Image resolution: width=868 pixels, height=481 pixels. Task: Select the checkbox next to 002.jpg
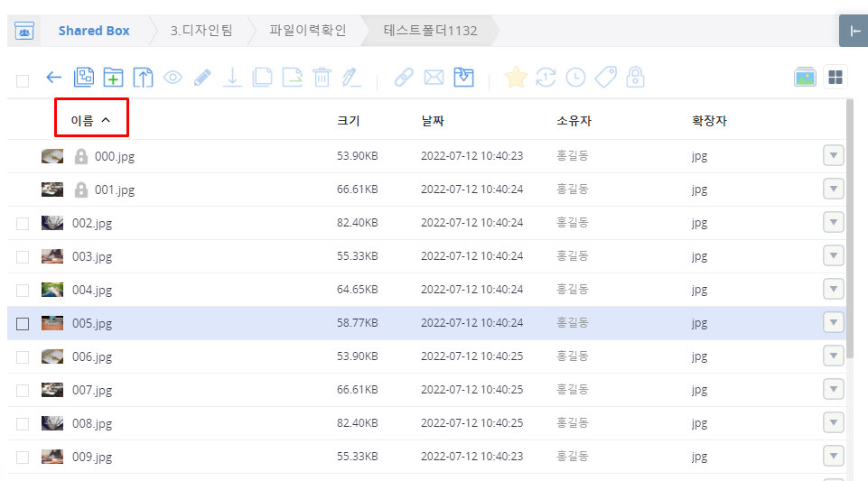pos(23,224)
